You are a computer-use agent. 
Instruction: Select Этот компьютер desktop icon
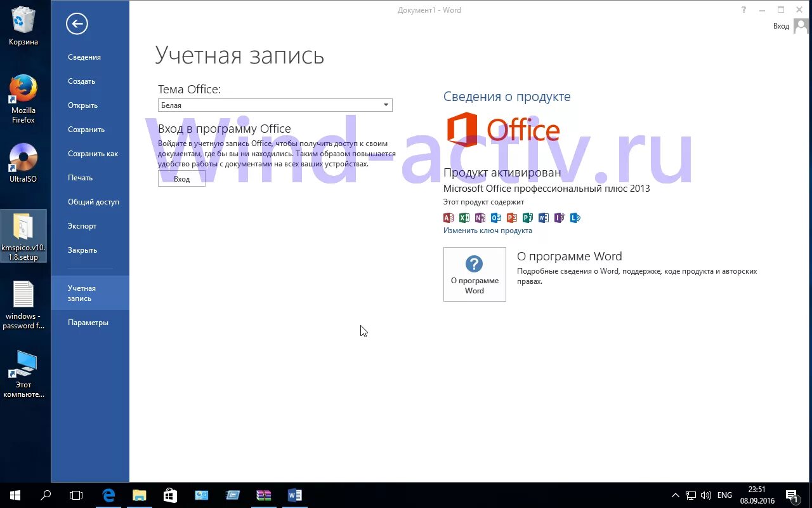pyautogui.click(x=23, y=374)
